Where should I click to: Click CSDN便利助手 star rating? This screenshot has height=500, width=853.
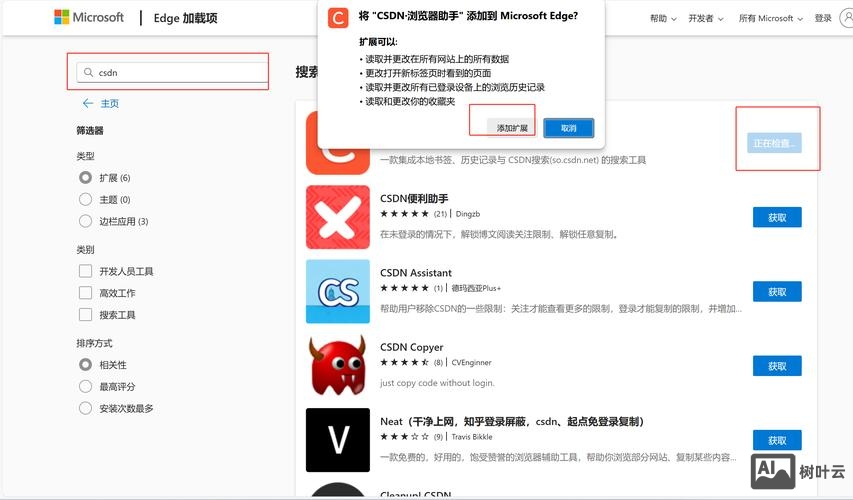(404, 214)
